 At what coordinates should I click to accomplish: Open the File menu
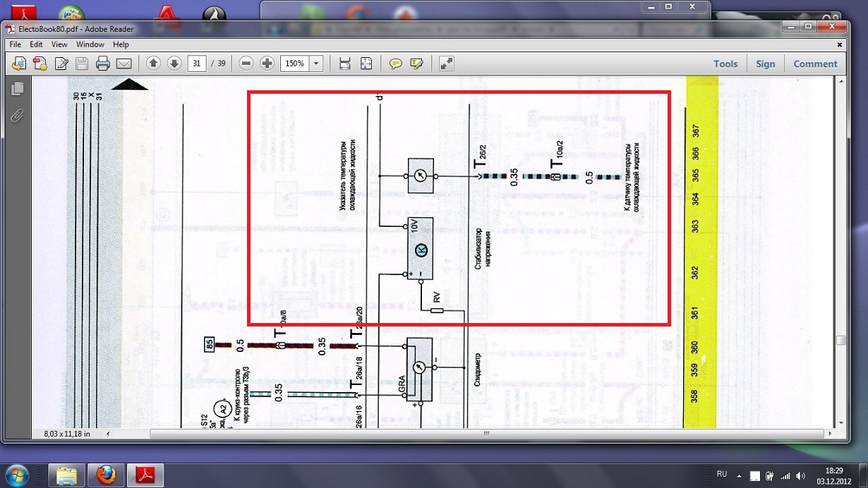point(16,44)
